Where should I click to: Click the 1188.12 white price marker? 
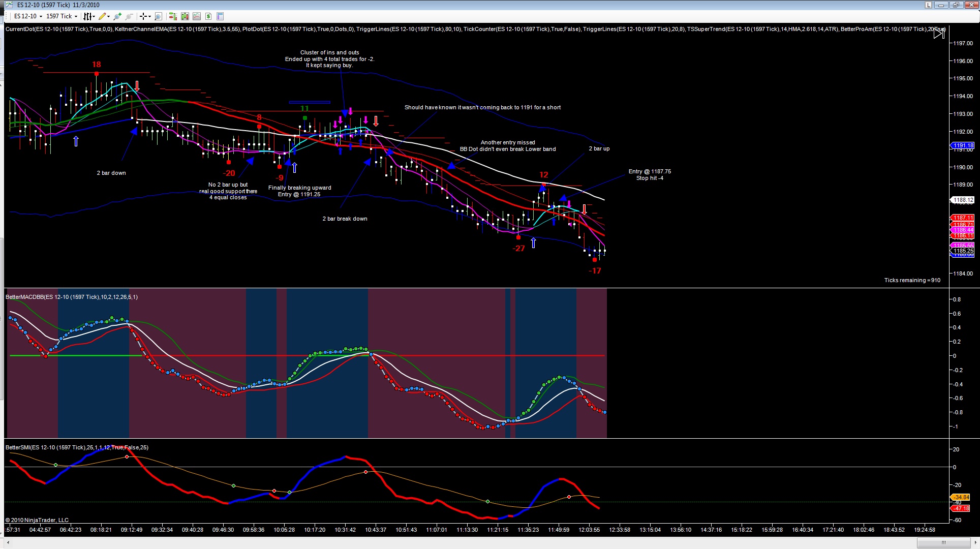pyautogui.click(x=962, y=200)
